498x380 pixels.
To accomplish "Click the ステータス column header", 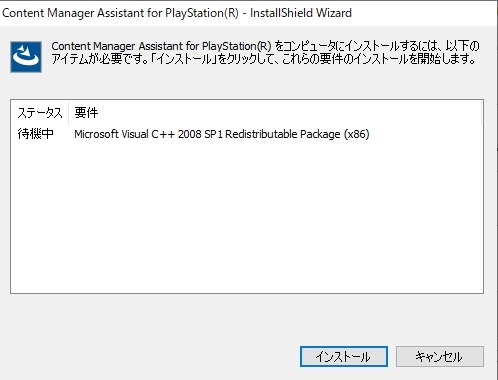I will [40, 113].
